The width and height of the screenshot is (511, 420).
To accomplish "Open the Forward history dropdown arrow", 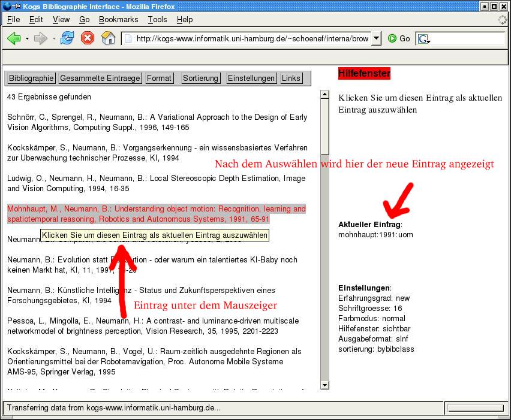I will click(x=54, y=39).
